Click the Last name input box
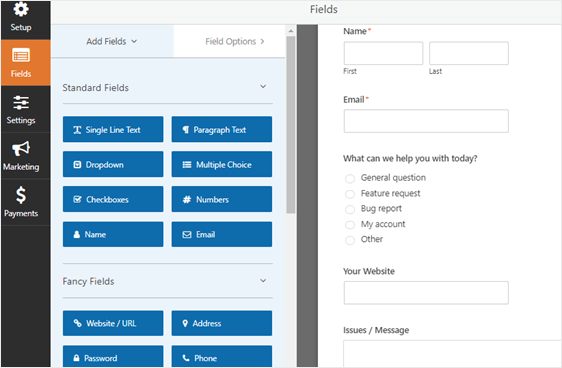This screenshot has height=368, width=562. tap(468, 53)
